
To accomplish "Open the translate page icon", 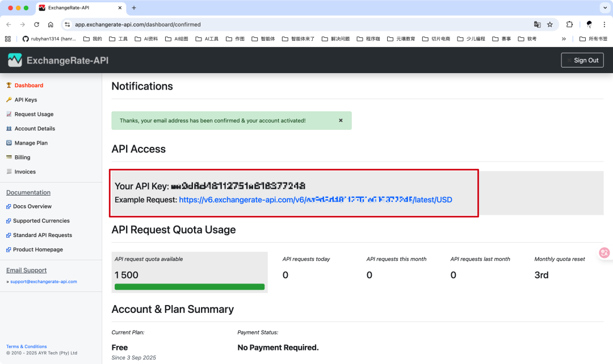I will pyautogui.click(x=537, y=24).
